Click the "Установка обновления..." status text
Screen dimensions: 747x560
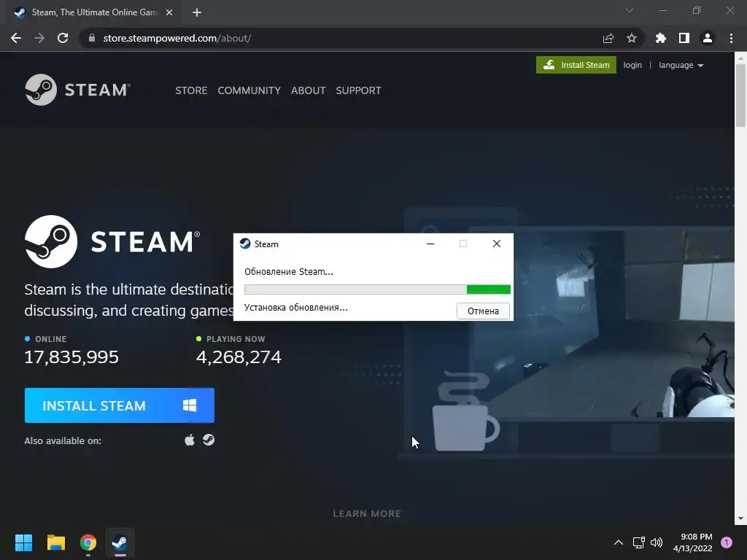[x=296, y=308]
